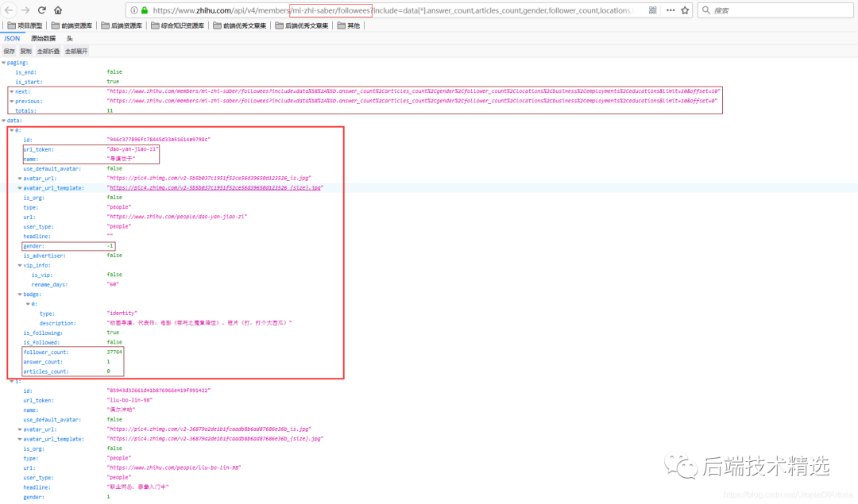
Task: Select the is_start true value
Action: (x=113, y=82)
